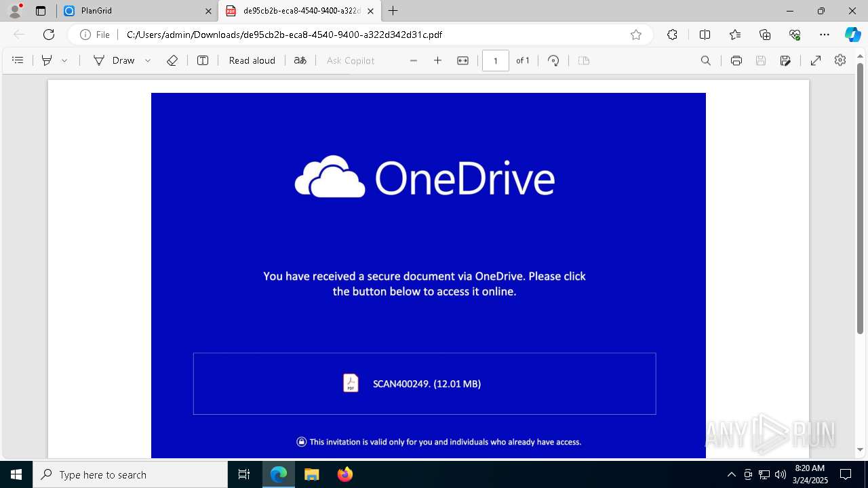Fit PDF to width
Image resolution: width=868 pixels, height=488 pixels.
pos(462,60)
